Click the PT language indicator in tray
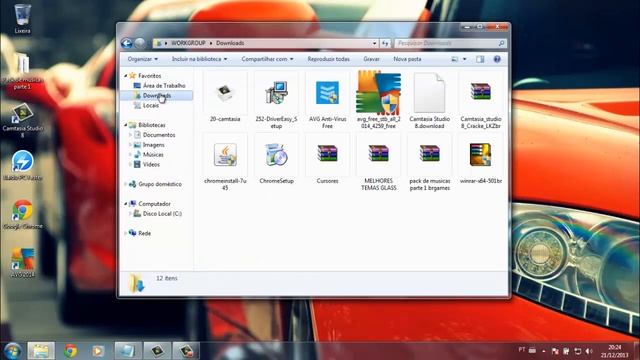Image resolution: width=640 pixels, height=360 pixels. pyautogui.click(x=521, y=350)
